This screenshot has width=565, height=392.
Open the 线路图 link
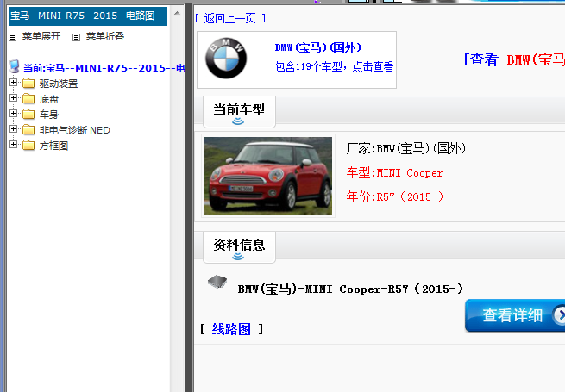pos(231,329)
